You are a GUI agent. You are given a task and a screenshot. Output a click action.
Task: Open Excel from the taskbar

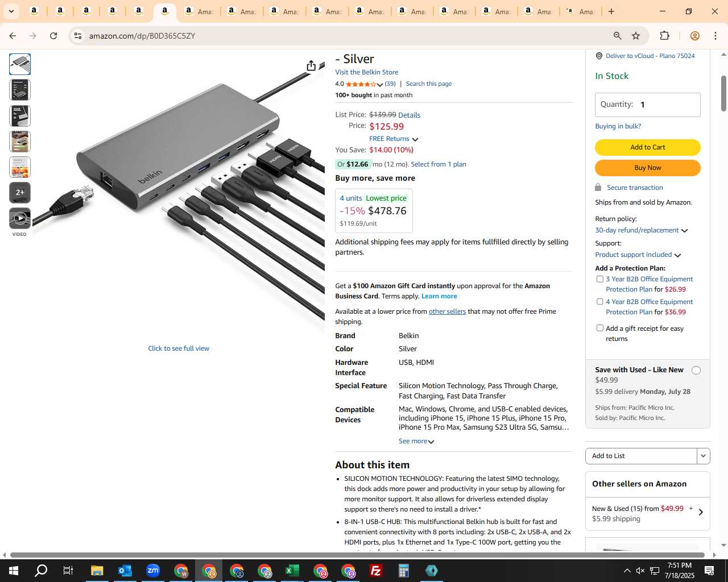point(292,571)
